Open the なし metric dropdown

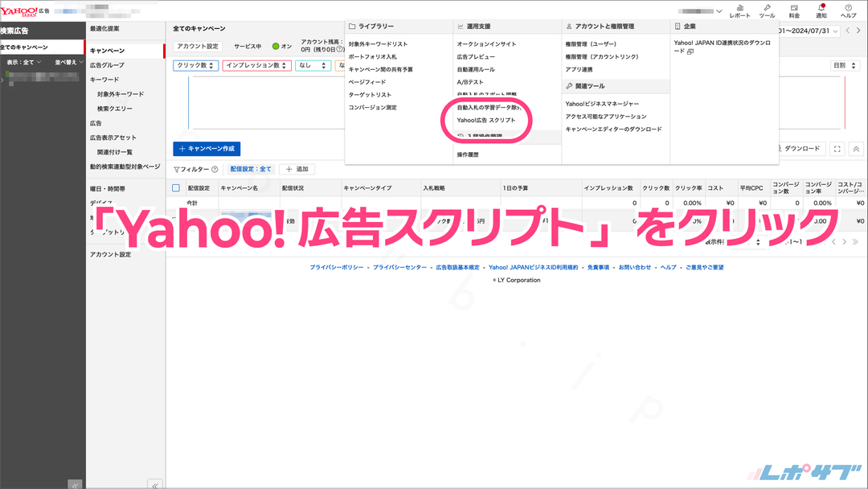[313, 65]
